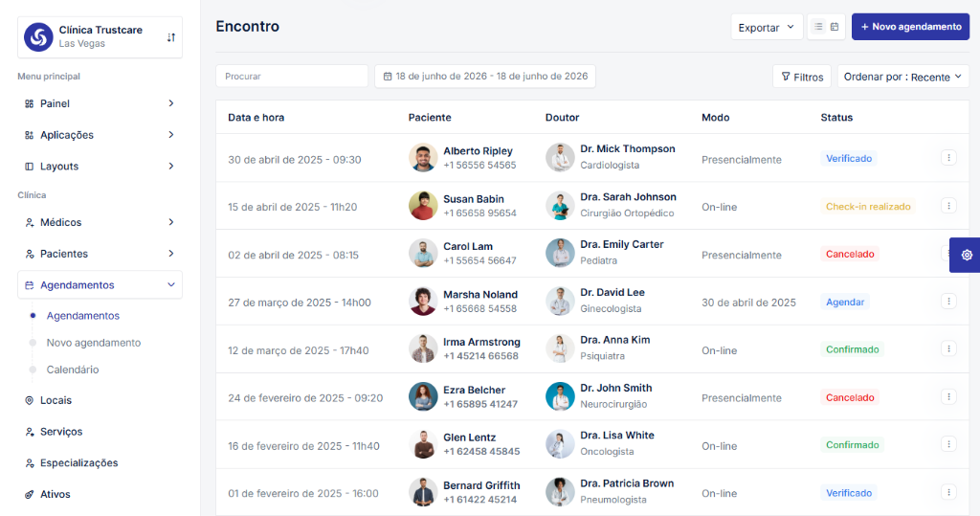Click the Especializações icon
Image resolution: width=980 pixels, height=516 pixels.
point(29,462)
